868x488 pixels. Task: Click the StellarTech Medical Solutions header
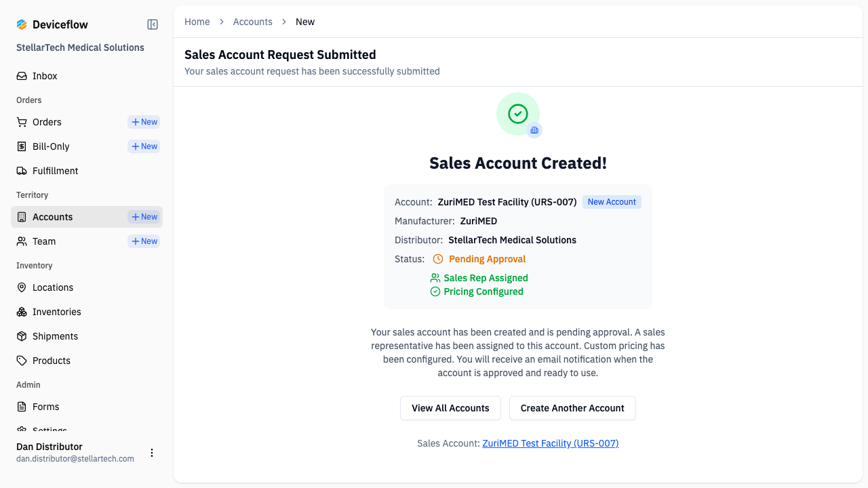click(x=79, y=47)
